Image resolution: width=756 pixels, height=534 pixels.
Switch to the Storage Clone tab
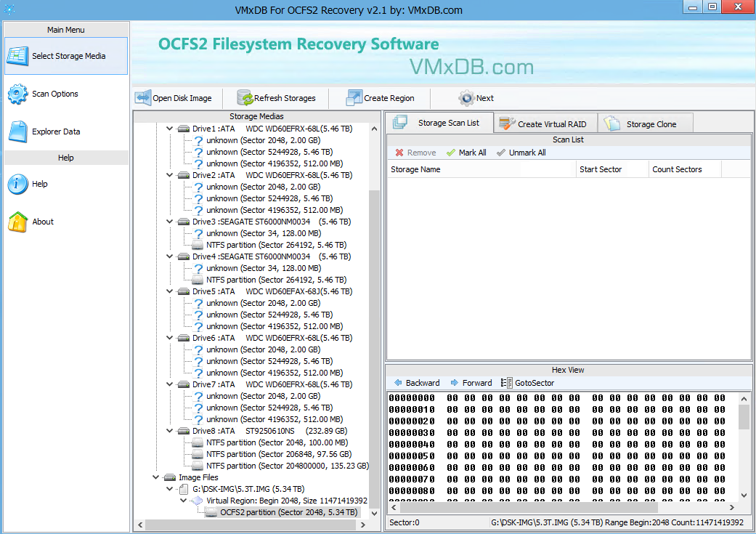pyautogui.click(x=646, y=124)
